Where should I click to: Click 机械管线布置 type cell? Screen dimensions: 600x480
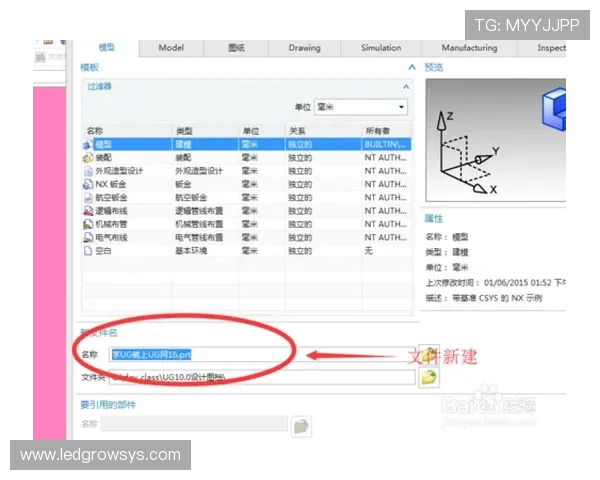click(x=199, y=224)
